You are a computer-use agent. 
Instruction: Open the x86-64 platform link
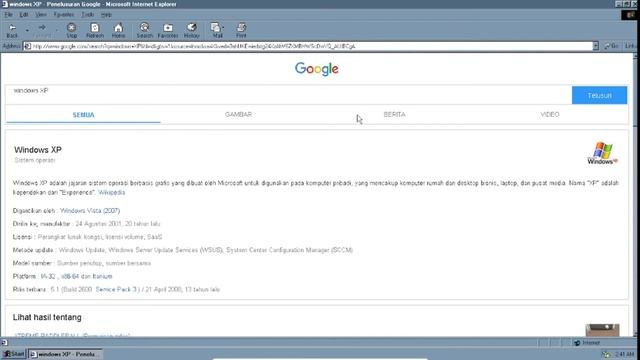point(70,276)
